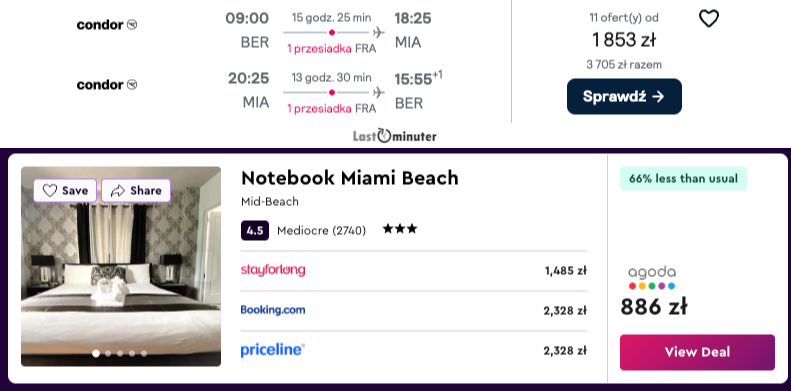Image resolution: width=791 pixels, height=391 pixels.
Task: Select the last photo carousel dot
Action: (144, 353)
